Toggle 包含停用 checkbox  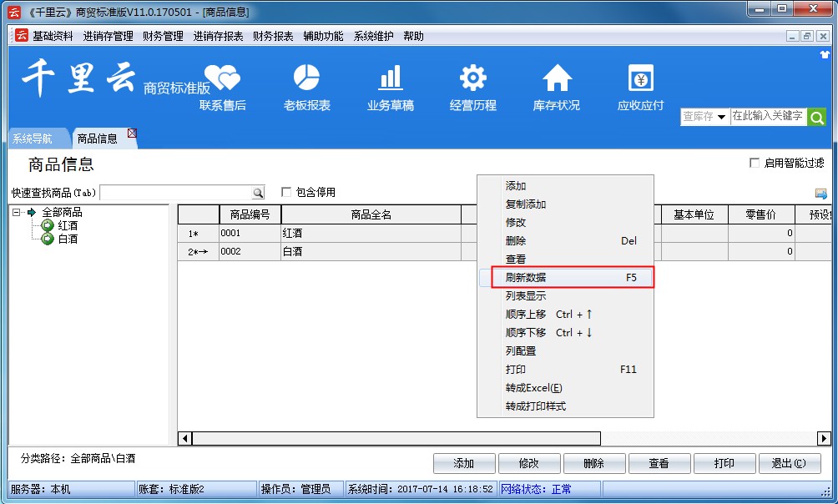(286, 193)
